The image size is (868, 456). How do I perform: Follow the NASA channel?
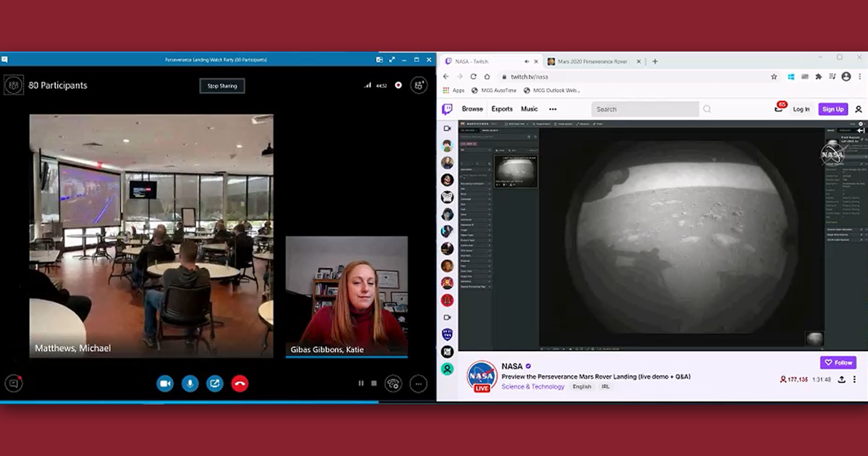pyautogui.click(x=838, y=363)
